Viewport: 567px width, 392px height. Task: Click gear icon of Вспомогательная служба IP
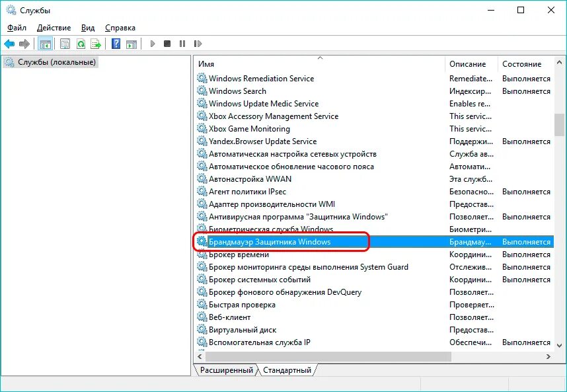pos(202,342)
